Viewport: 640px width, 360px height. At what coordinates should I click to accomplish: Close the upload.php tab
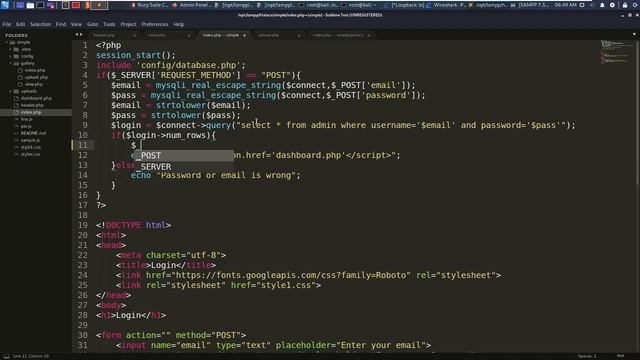tap(299, 36)
